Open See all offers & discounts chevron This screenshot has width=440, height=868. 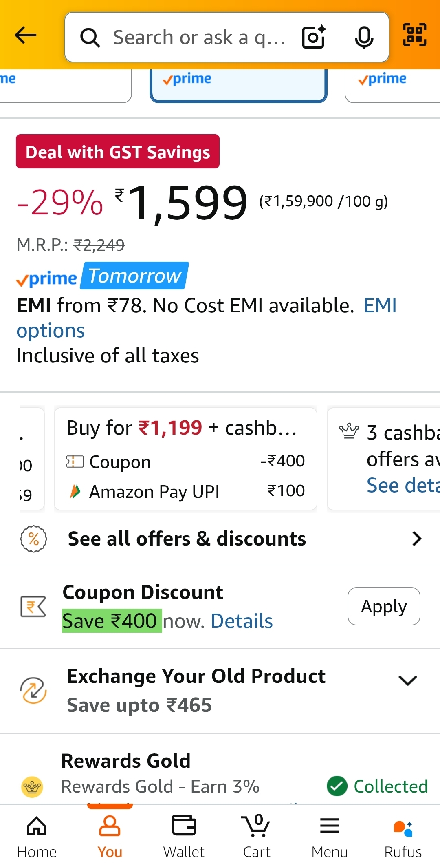[416, 539]
